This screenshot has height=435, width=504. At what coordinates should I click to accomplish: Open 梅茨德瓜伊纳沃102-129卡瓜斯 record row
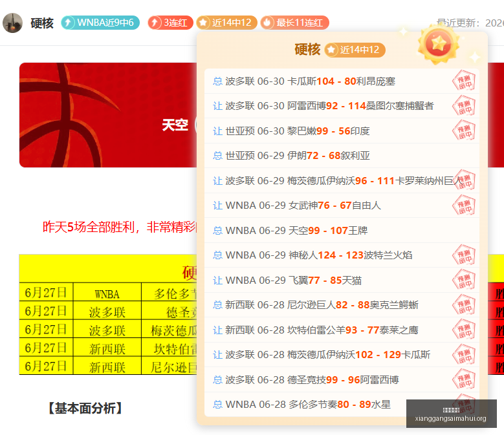tap(342, 355)
